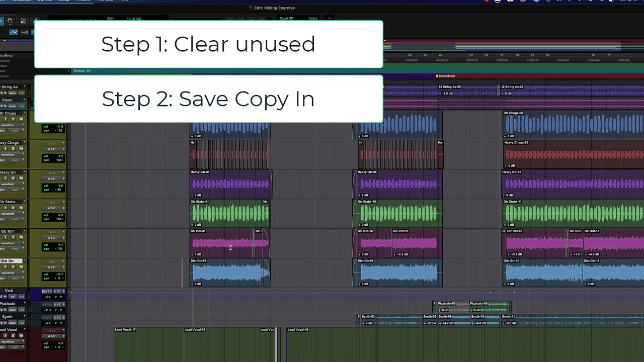Viewport: 644px width, 362px height.
Task: Click the Start time field
Action: (x=134, y=19)
